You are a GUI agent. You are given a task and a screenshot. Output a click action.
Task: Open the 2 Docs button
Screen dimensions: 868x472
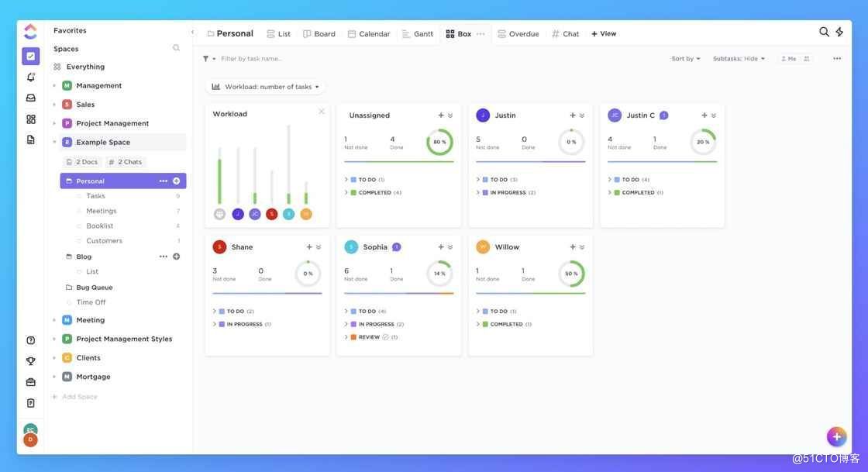(x=82, y=162)
